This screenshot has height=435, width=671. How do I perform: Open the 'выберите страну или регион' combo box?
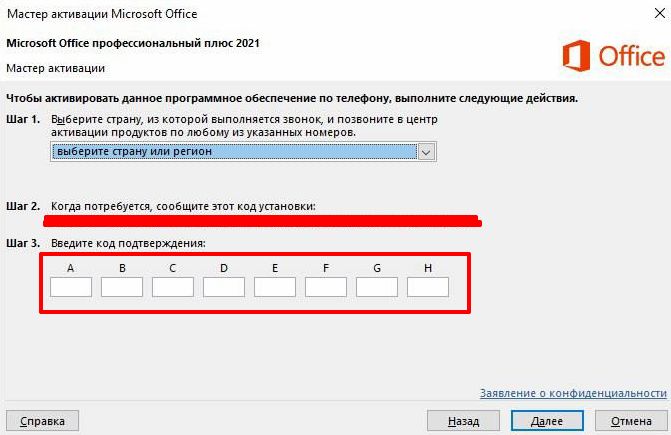(234, 151)
